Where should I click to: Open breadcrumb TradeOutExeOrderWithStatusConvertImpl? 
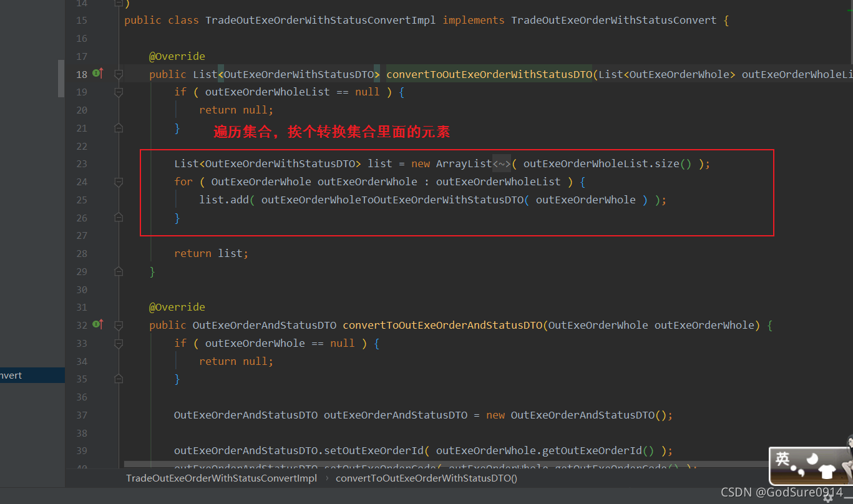click(x=222, y=478)
